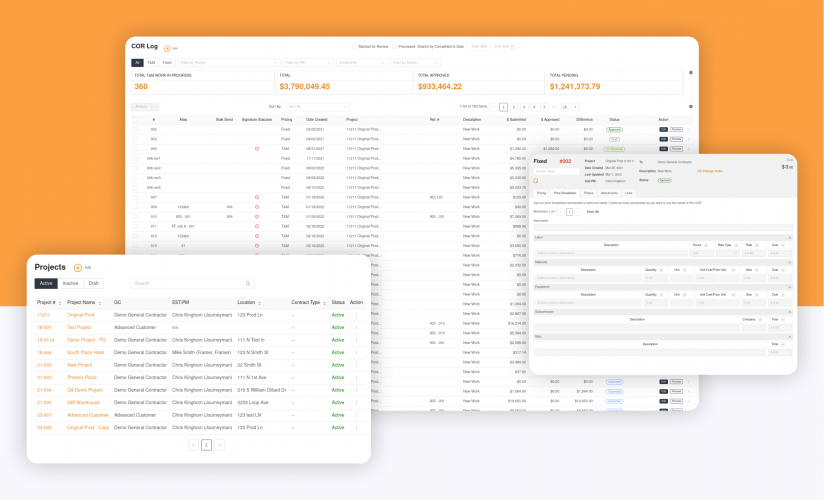This screenshot has width=824, height=500.
Task: Click the settings dot beside Total Pending card
Action: pyautogui.click(x=691, y=73)
